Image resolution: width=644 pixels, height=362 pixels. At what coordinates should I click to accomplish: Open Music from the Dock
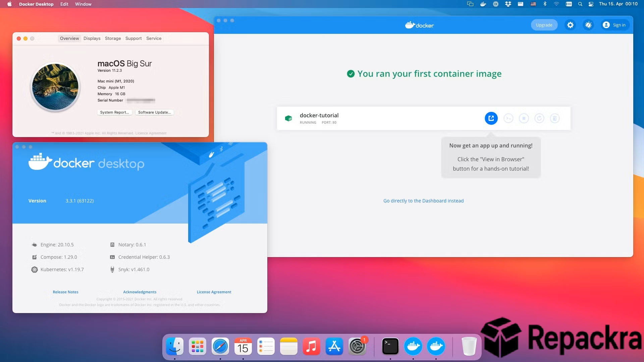(x=312, y=346)
